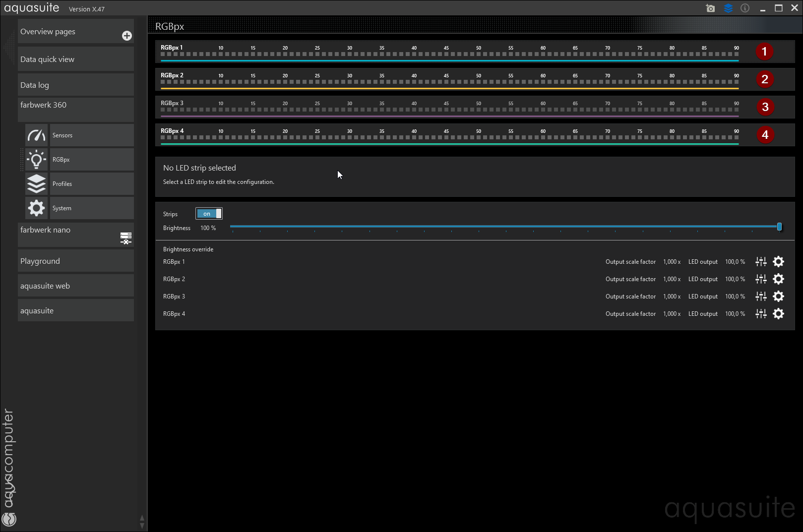Screen dimensions: 803x532
Task: Toggle the Strips on switch
Action: tap(209, 214)
